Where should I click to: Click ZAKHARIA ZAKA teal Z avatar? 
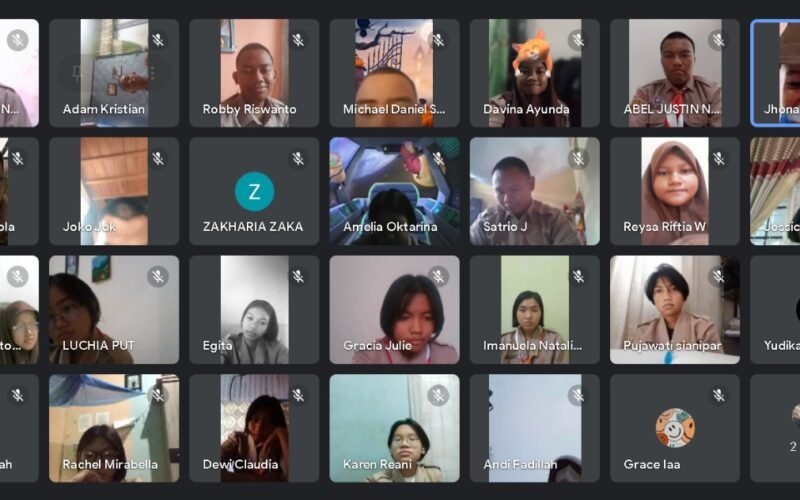[254, 191]
